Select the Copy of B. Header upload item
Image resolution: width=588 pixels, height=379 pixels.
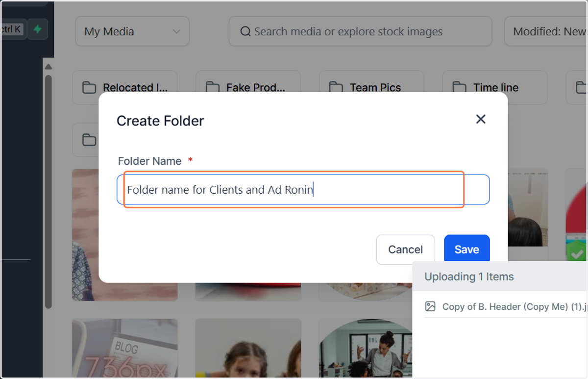[x=506, y=306]
